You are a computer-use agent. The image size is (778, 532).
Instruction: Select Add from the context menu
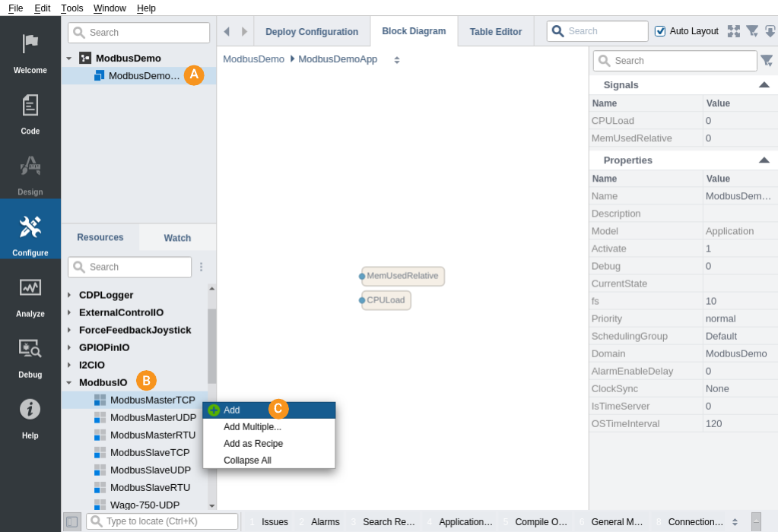coord(232,410)
